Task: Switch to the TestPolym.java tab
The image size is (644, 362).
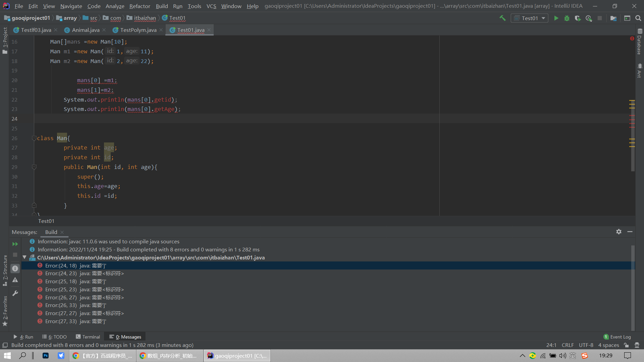Action: (x=138, y=30)
